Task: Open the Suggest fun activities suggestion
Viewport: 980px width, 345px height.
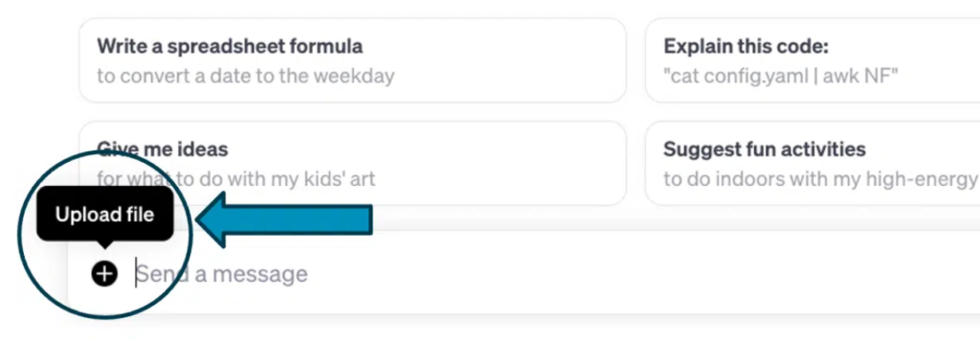Action: click(x=812, y=164)
